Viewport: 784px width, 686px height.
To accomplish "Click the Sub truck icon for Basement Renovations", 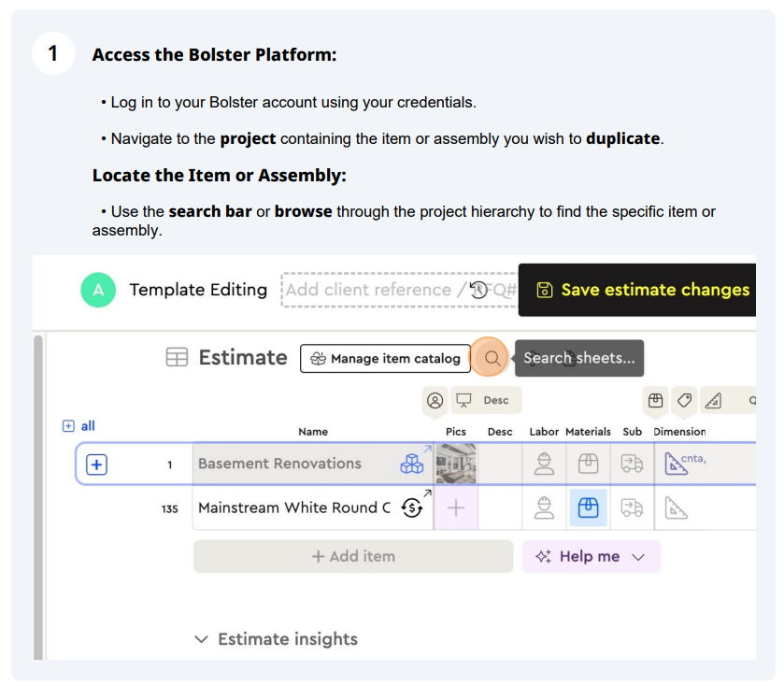I will [632, 464].
